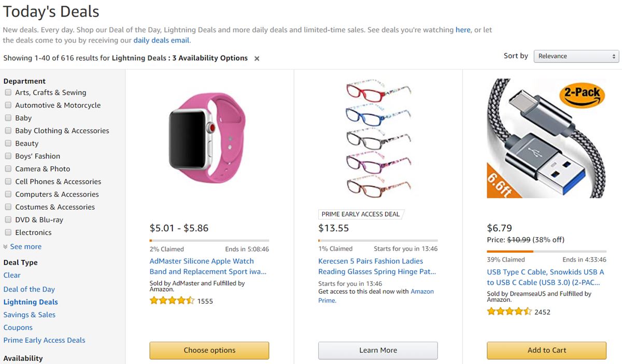
Task: Tick the Cell Phones & Accessories checkbox
Action: (8, 182)
